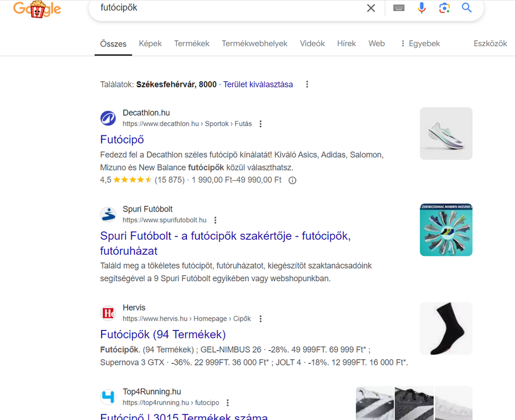Select the Összes tab
Image resolution: width=515 pixels, height=420 pixels.
click(x=113, y=44)
